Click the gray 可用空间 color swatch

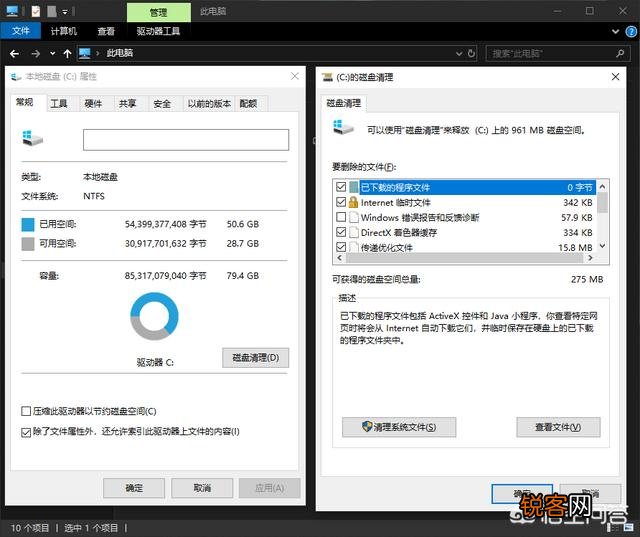point(28,244)
